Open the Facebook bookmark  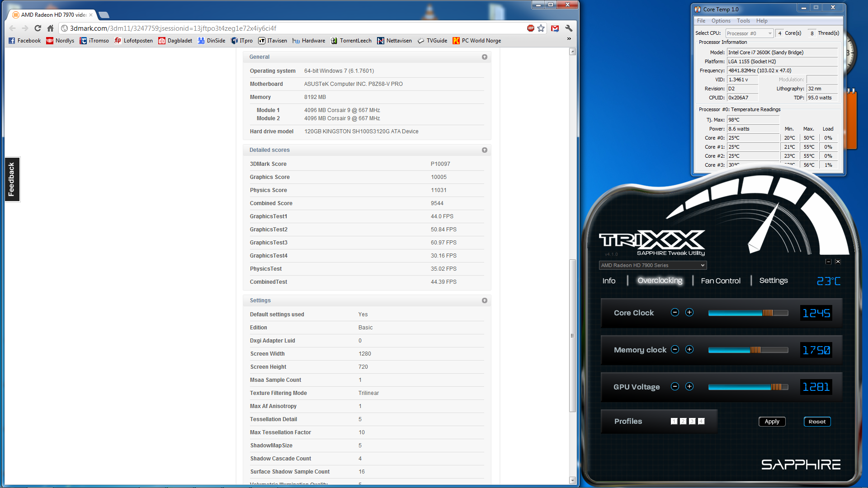(25, 41)
